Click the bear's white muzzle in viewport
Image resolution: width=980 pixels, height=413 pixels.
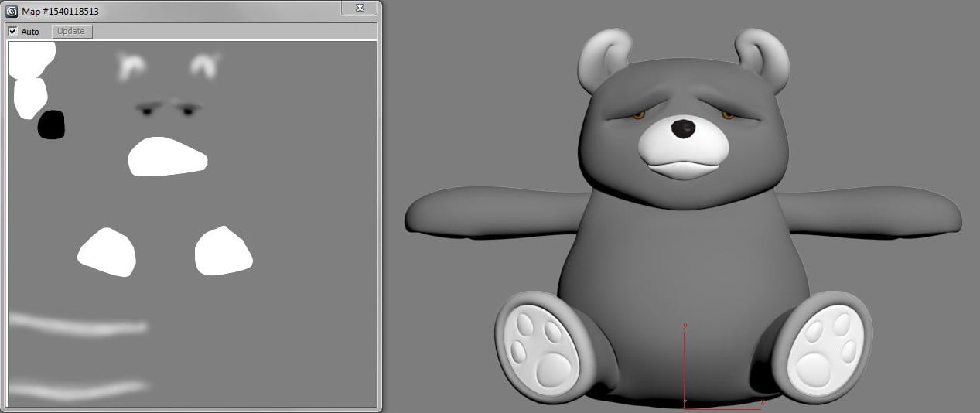tap(682, 155)
